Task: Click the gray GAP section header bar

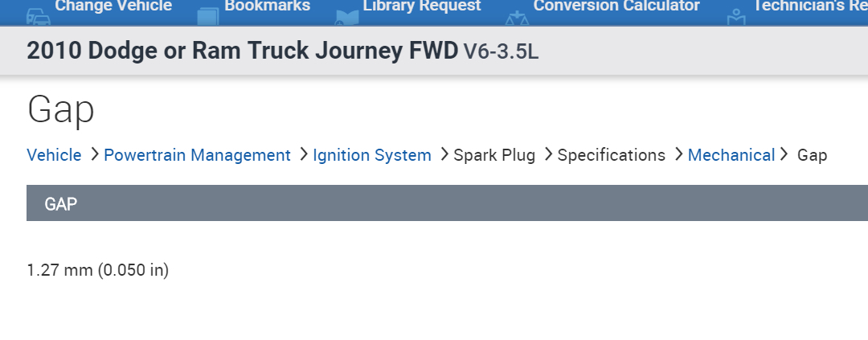Action: [447, 203]
